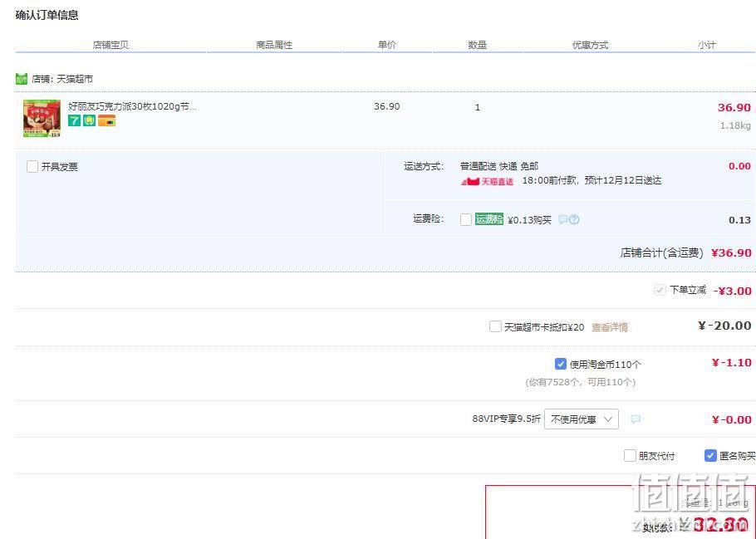Viewport: 756px width, 539px height.
Task: Open the 天猫超市 store link
Action: (x=75, y=79)
